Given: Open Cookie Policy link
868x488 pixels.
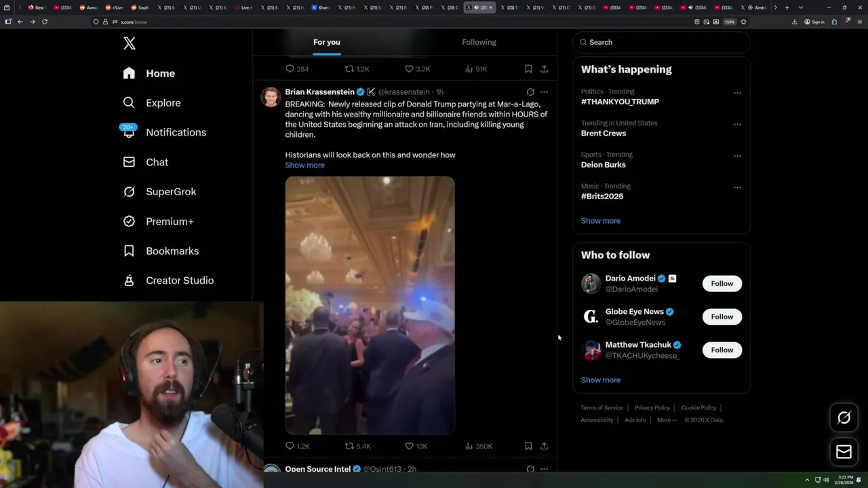Looking at the screenshot, I should click(x=698, y=408).
